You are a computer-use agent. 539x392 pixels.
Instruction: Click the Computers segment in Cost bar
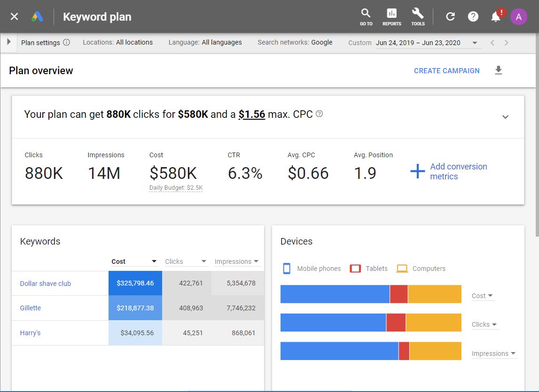click(x=434, y=294)
